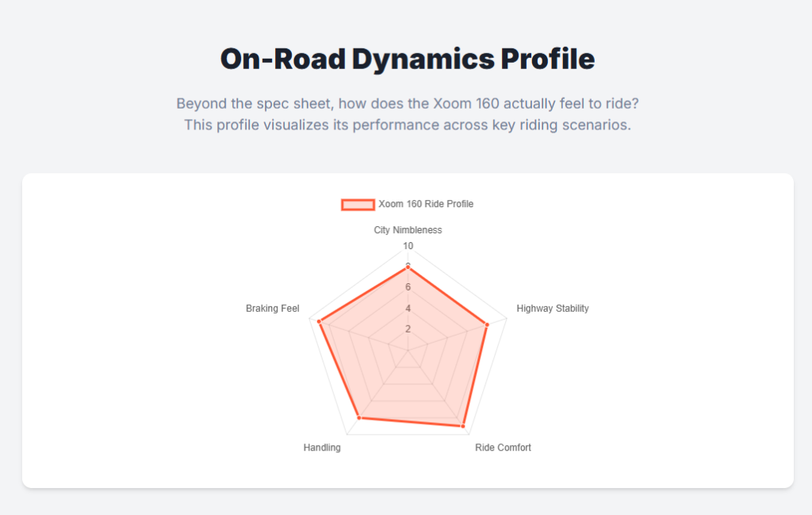Click the Xoom 160 legend color box
812x515 pixels.
click(x=358, y=204)
